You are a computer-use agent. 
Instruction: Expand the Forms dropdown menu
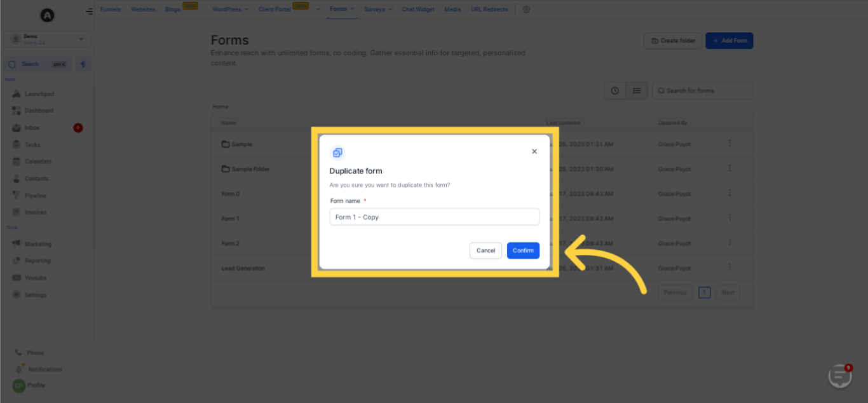click(x=342, y=10)
